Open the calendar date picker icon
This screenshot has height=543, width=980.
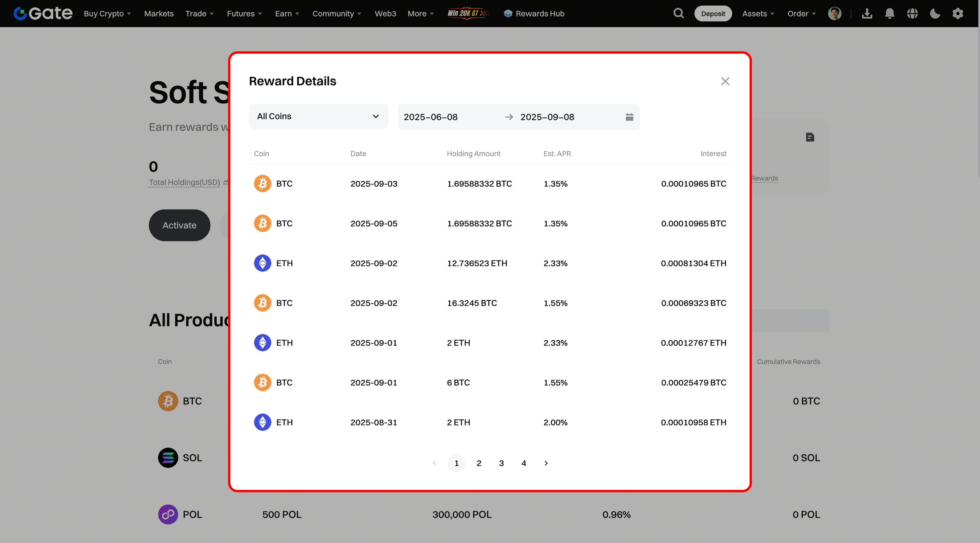pos(629,117)
